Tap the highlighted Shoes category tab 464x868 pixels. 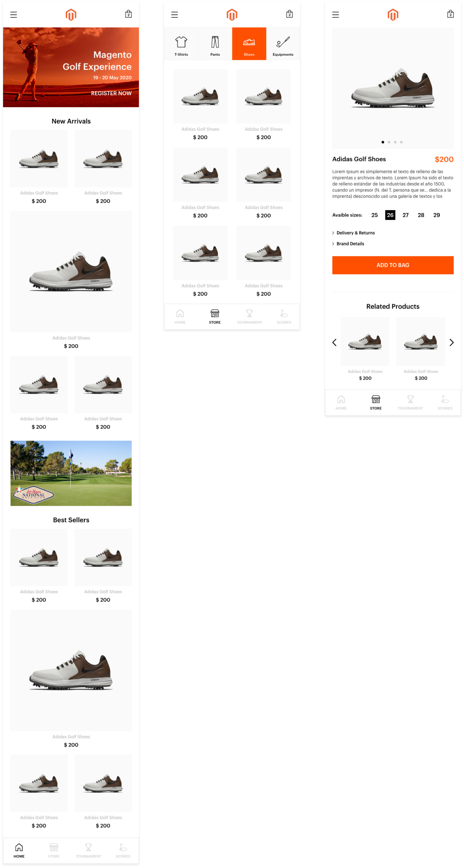click(249, 44)
